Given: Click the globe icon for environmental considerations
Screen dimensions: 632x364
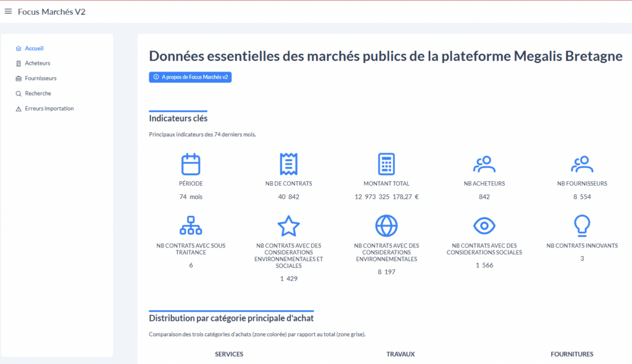Looking at the screenshot, I should [x=386, y=226].
